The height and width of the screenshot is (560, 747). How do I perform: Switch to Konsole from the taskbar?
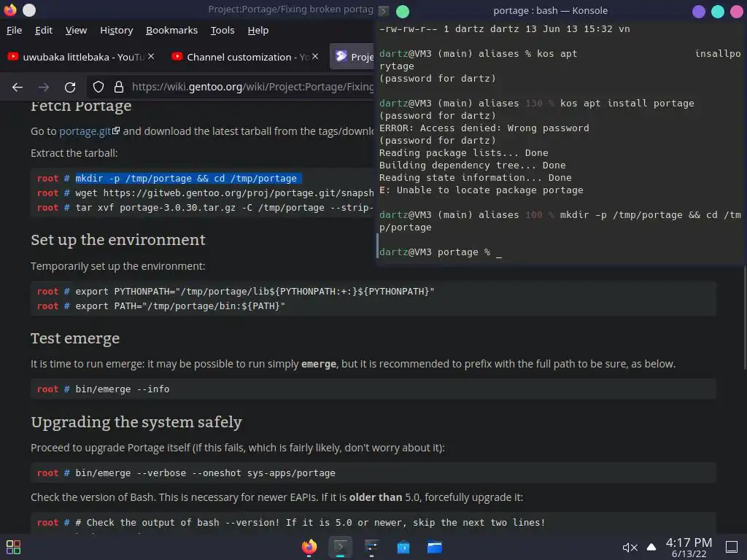[340, 547]
